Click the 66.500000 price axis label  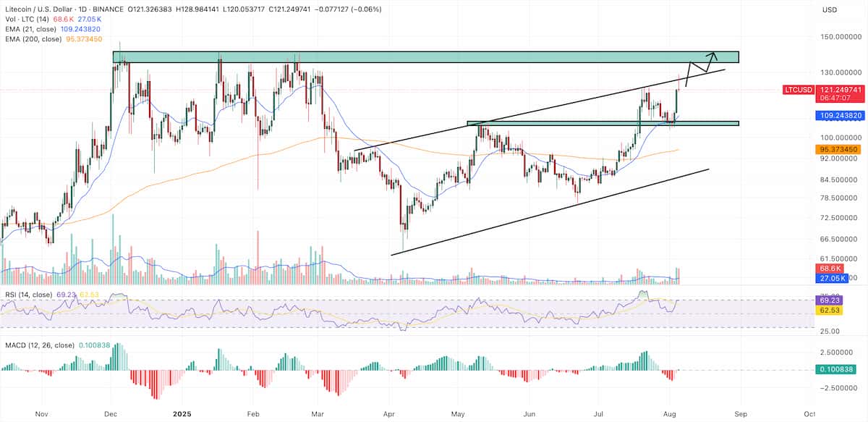840,239
